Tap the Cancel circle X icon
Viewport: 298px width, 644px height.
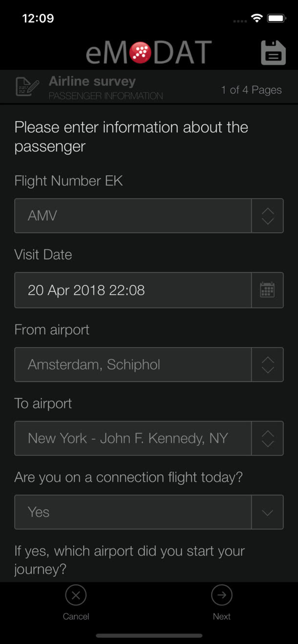[x=76, y=595]
